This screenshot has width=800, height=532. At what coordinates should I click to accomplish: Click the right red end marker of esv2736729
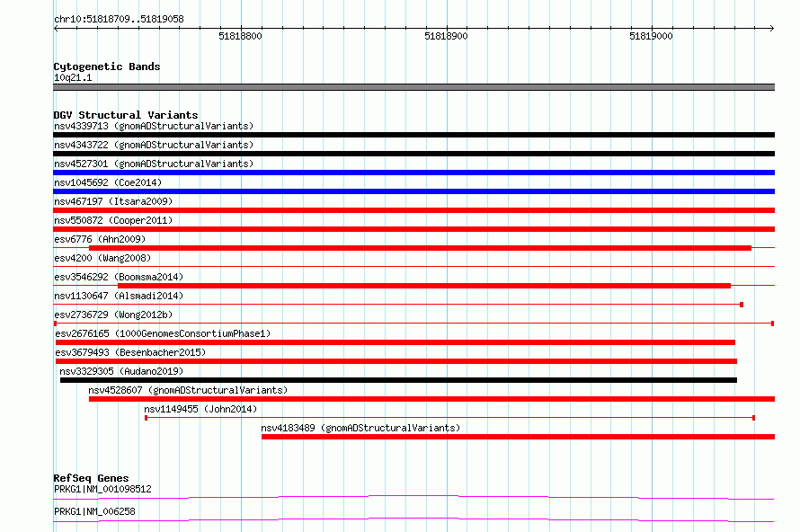click(773, 324)
